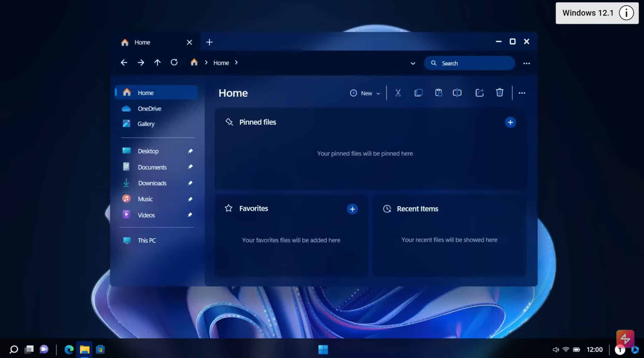Select the Paste icon
The width and height of the screenshot is (644, 358).
point(439,92)
